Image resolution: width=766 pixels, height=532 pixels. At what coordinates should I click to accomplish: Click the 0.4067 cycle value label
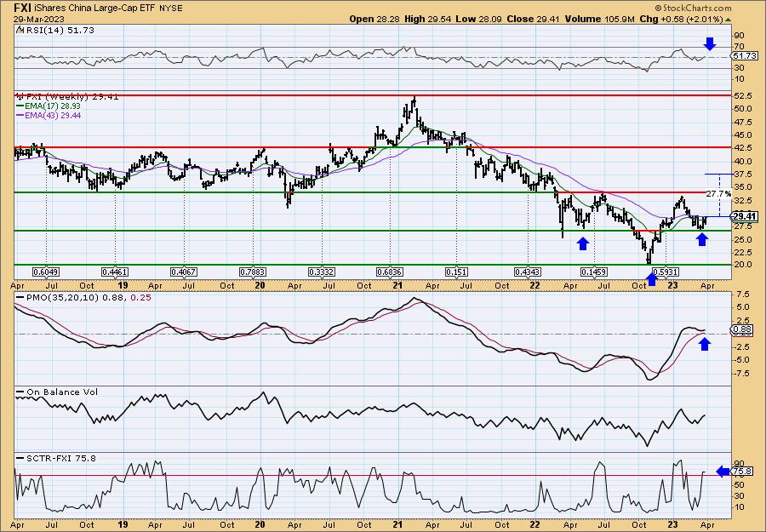pos(184,272)
